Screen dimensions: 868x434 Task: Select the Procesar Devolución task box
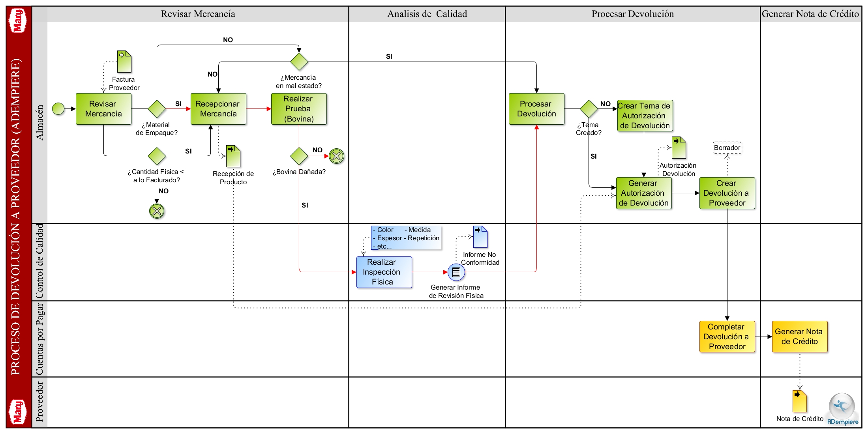point(536,109)
